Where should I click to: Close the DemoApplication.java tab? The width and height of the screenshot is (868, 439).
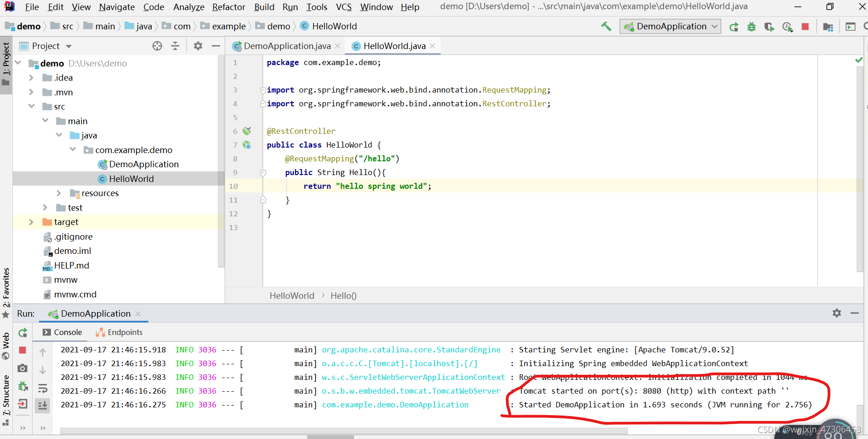337,46
